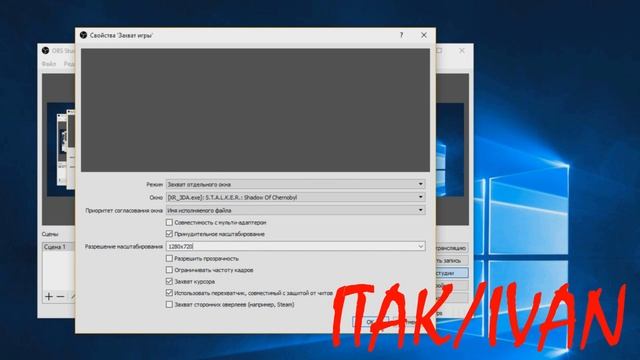Click the OBS logo in properties title bar
The image size is (640, 360).
(83, 35)
